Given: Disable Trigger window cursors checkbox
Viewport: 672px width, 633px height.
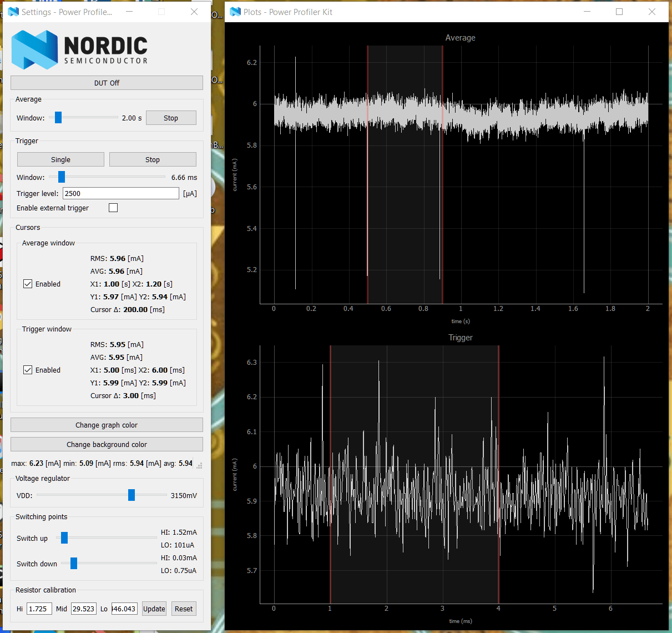Looking at the screenshot, I should click(x=28, y=370).
